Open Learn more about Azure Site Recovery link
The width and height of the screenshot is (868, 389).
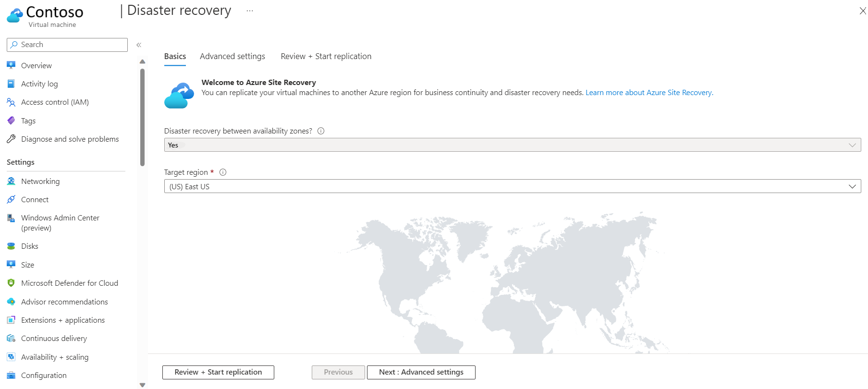point(649,93)
